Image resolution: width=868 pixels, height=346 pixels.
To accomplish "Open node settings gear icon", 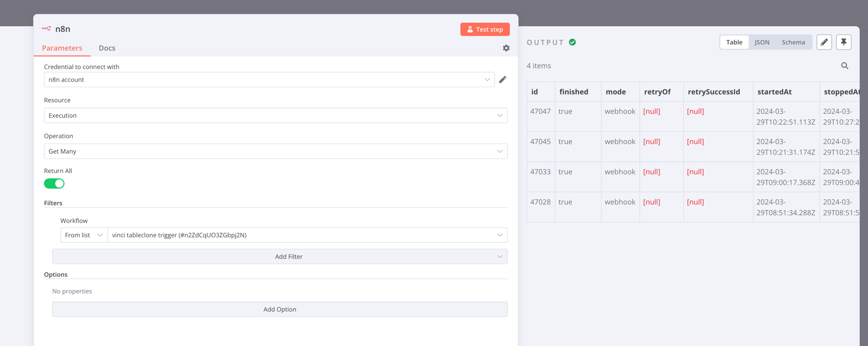I will [506, 48].
